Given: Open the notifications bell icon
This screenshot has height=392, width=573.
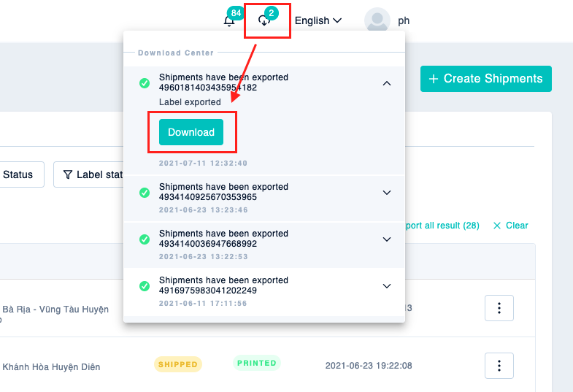Looking at the screenshot, I should [x=229, y=21].
